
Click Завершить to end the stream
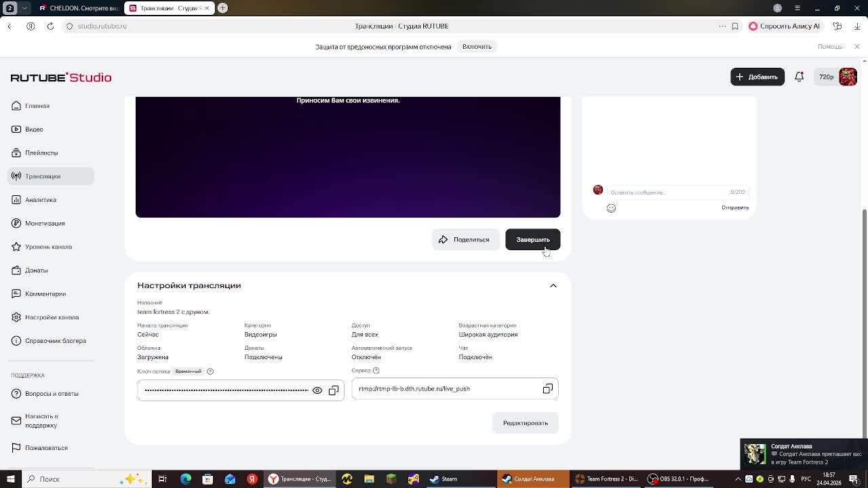click(x=532, y=239)
